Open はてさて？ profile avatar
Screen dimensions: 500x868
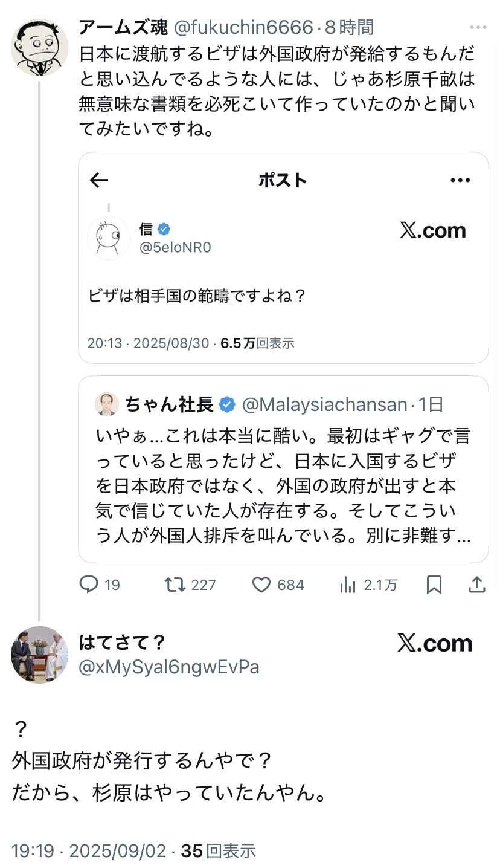click(39, 655)
